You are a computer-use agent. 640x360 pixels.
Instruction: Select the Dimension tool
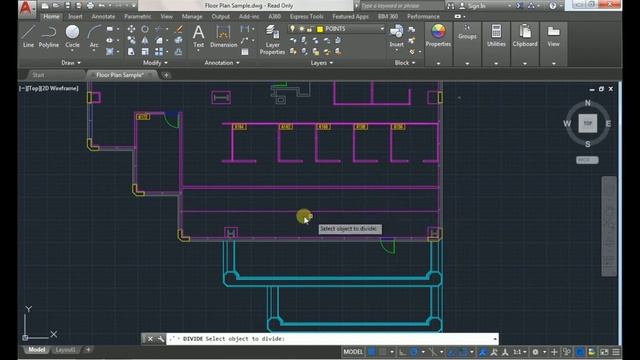tap(223, 36)
